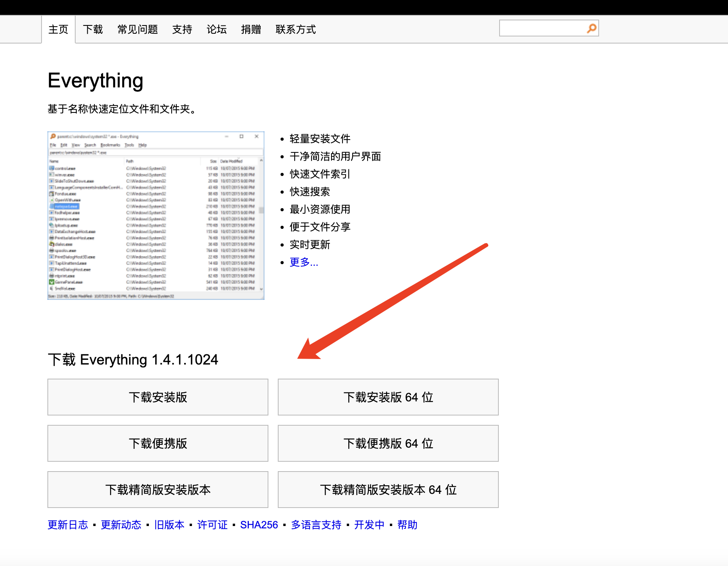Click 下载精简版安装版本 64 位 button
This screenshot has height=566, width=728.
(388, 490)
